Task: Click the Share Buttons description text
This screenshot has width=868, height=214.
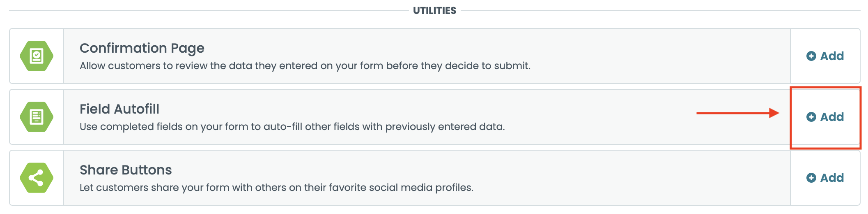Action: (276, 188)
